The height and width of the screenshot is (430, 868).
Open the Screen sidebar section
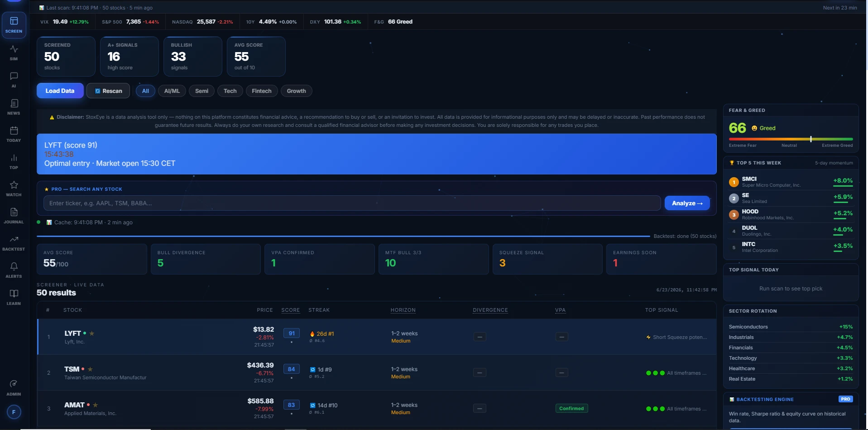coord(14,25)
